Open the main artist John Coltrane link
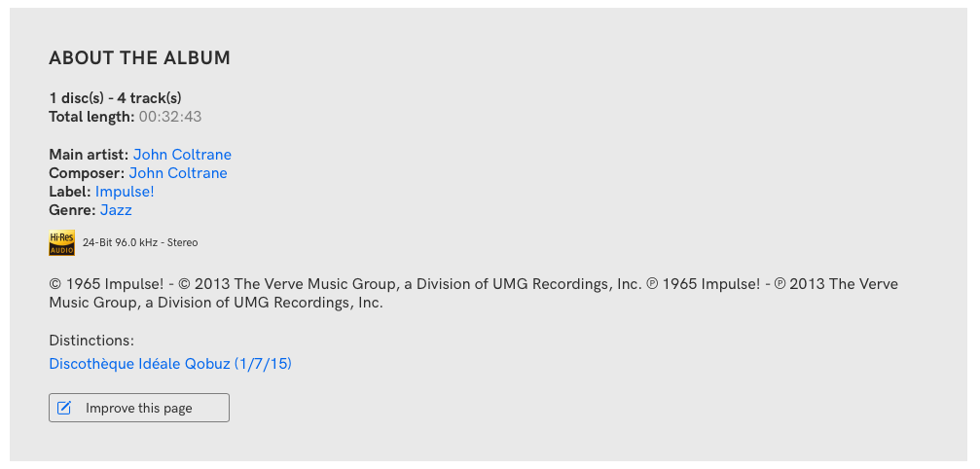980x469 pixels. tap(182, 155)
